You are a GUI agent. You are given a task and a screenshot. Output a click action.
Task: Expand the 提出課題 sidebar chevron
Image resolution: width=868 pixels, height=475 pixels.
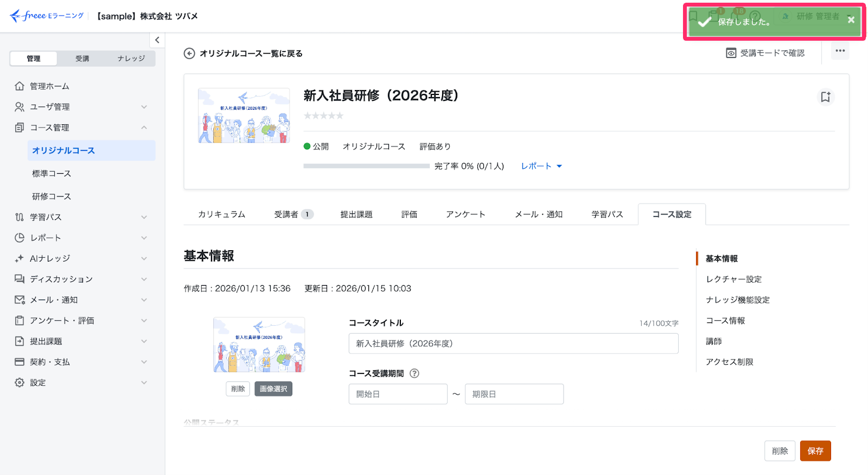144,341
